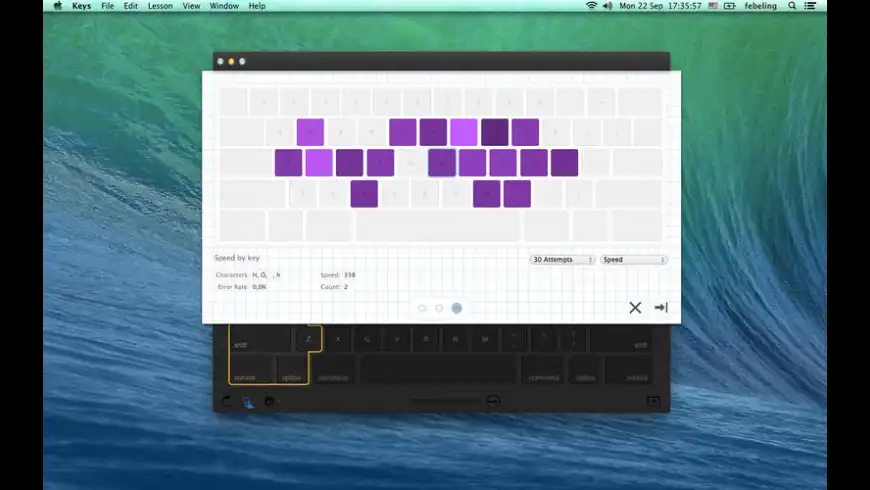The image size is (870, 490).
Task: Click the purple C key on the heatmap
Action: [364, 194]
